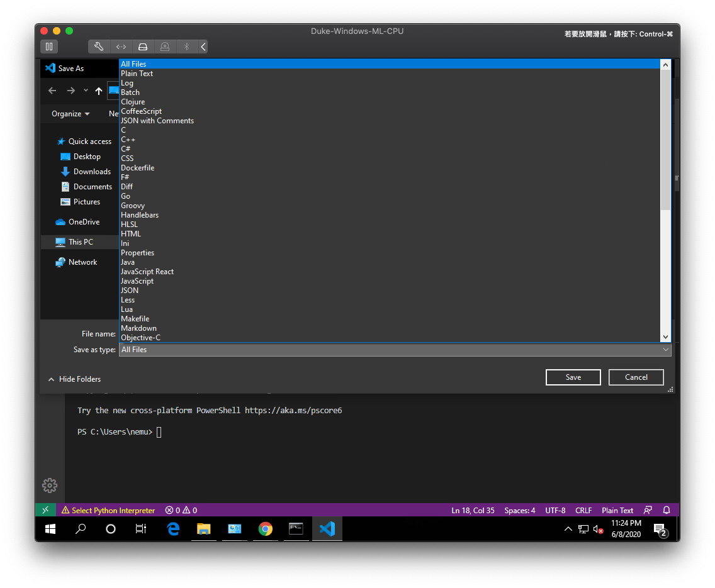Launch Google Chrome from the taskbar
This screenshot has width=715, height=588.
point(265,529)
